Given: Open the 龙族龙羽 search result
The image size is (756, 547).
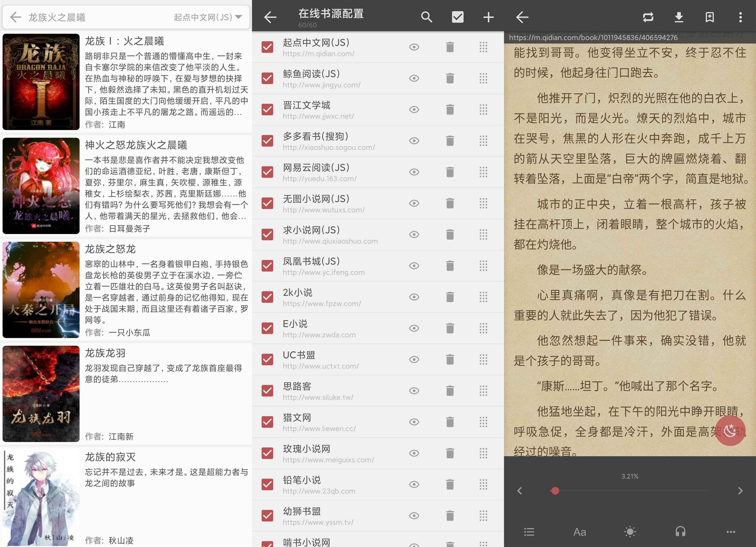Looking at the screenshot, I should (126, 394).
